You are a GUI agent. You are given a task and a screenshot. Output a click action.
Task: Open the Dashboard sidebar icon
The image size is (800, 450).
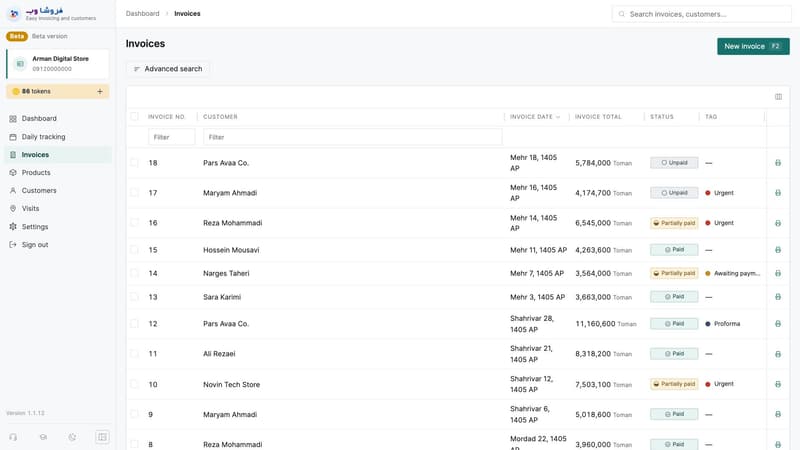click(x=13, y=118)
